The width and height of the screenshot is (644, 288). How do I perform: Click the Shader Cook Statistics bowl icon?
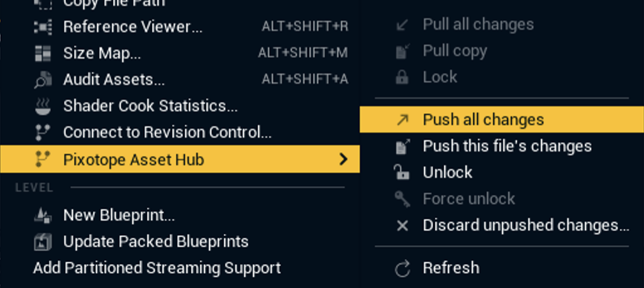43,106
